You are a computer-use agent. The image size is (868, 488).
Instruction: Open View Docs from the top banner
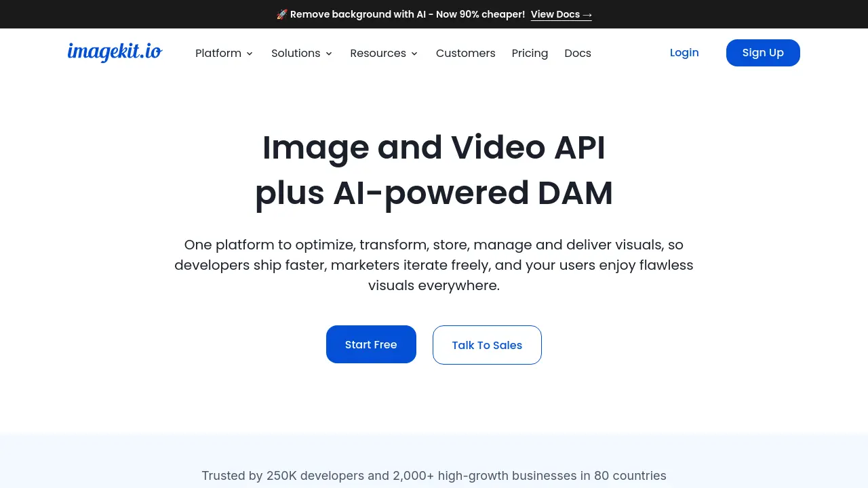pos(555,14)
